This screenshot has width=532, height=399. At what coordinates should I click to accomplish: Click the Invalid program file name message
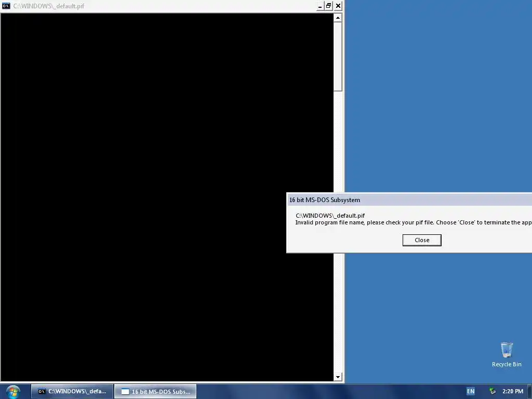[413, 222]
